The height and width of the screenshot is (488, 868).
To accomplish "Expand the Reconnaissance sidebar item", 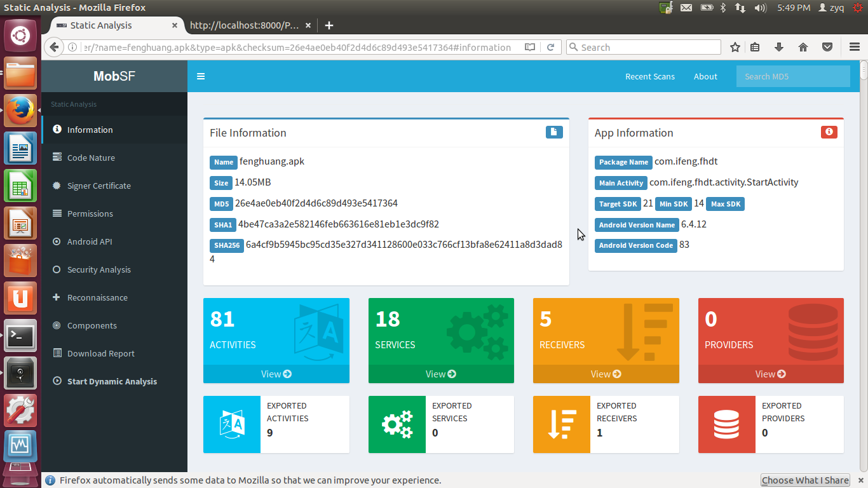I will tap(114, 297).
